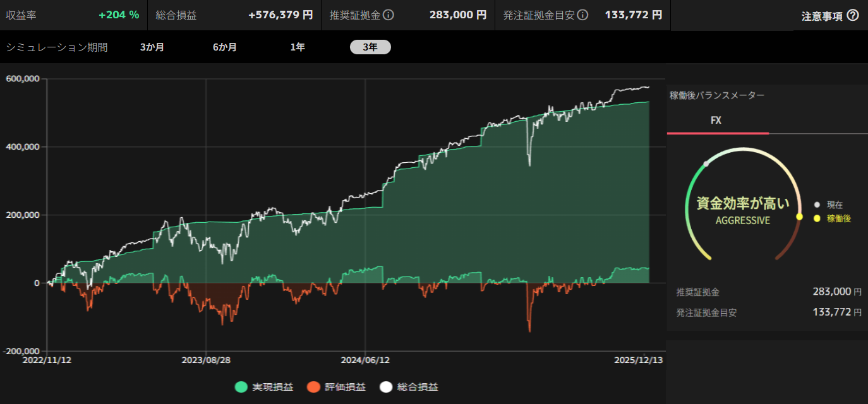The width and height of the screenshot is (868, 404).
Task: Toggle 総合損益 series label in legend
Action: click(x=418, y=387)
